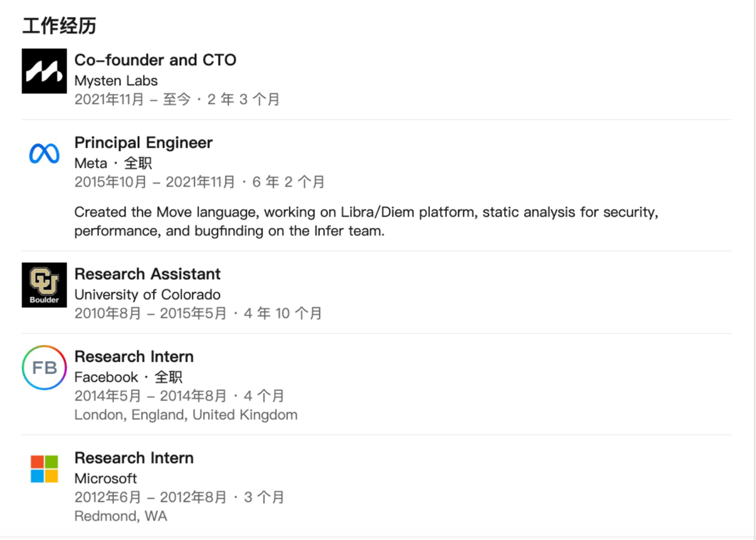
Task: Click Research Intern title at Facebook
Action: 134,357
